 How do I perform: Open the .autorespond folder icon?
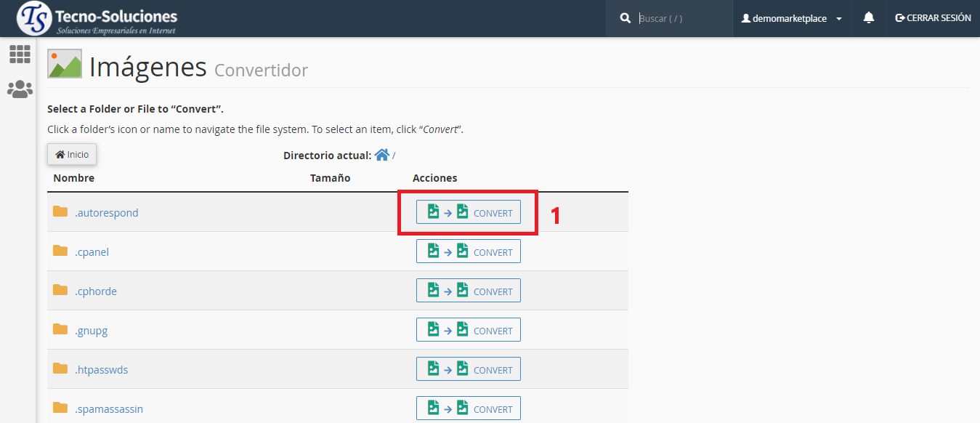pos(60,212)
